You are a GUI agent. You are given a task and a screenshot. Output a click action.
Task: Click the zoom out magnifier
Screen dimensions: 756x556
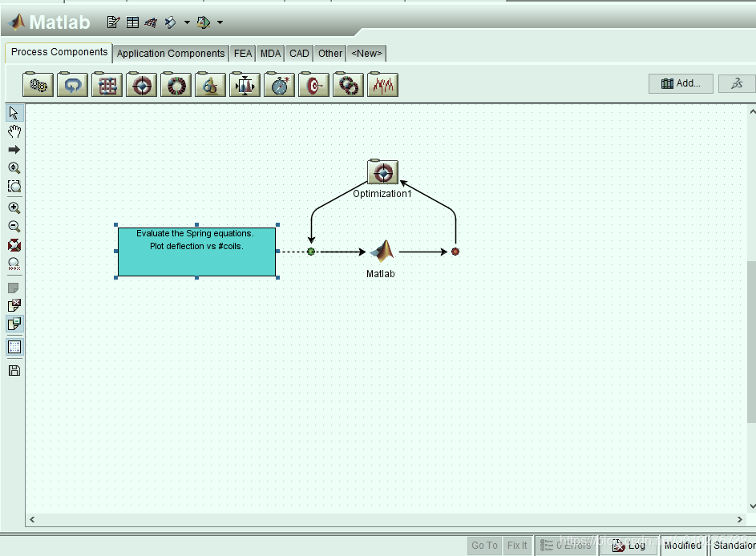click(14, 227)
